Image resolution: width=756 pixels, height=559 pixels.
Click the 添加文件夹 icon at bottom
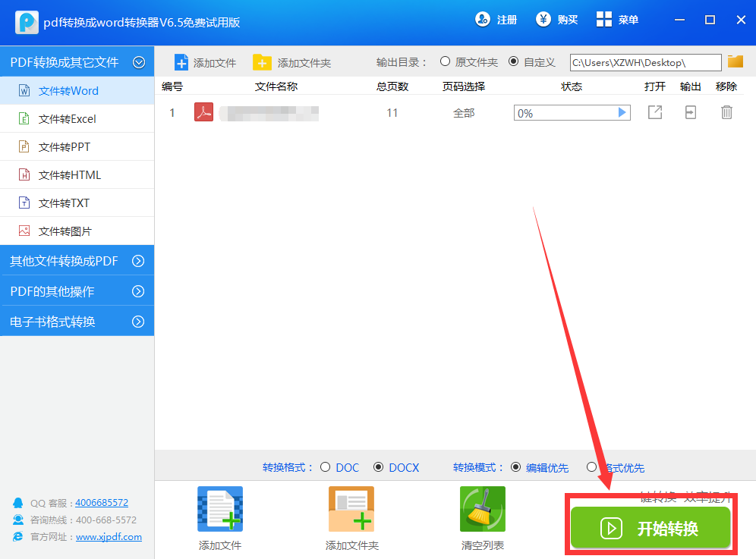click(351, 508)
